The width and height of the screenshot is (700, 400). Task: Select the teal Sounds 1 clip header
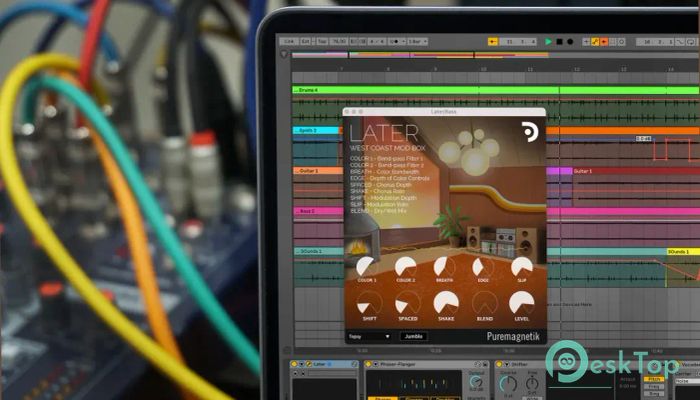click(318, 251)
